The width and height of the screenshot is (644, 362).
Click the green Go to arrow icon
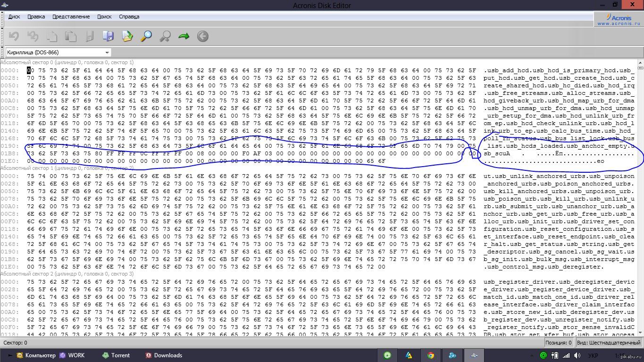click(x=184, y=36)
